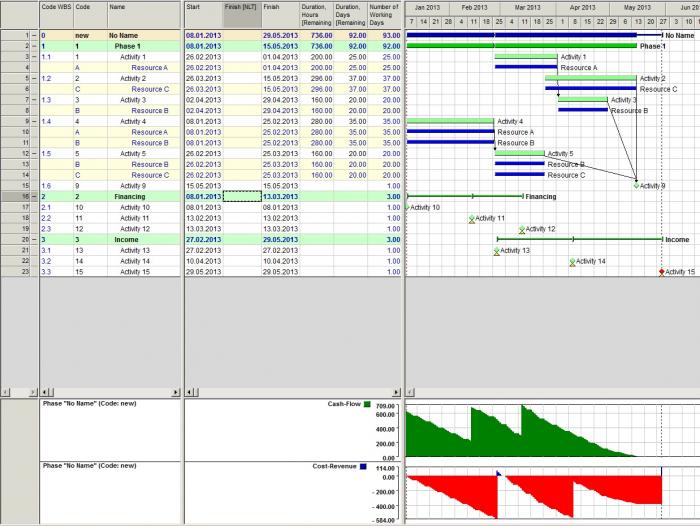The image size is (700, 526).
Task: Click the Name column header
Action: click(144, 15)
